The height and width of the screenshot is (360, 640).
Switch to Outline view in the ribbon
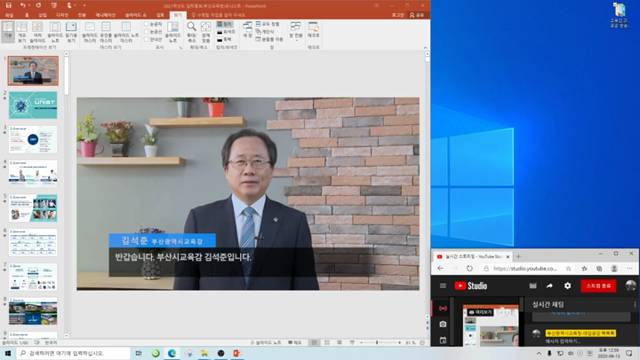tap(22, 32)
